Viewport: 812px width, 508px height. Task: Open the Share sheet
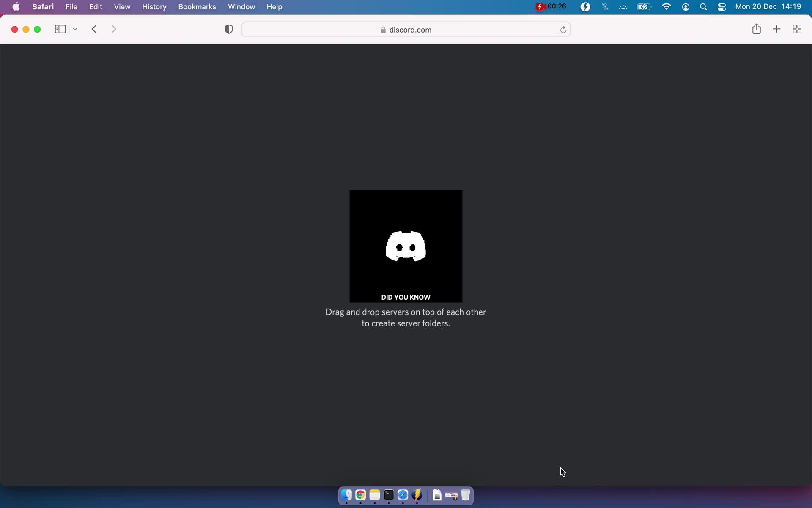[757, 29]
